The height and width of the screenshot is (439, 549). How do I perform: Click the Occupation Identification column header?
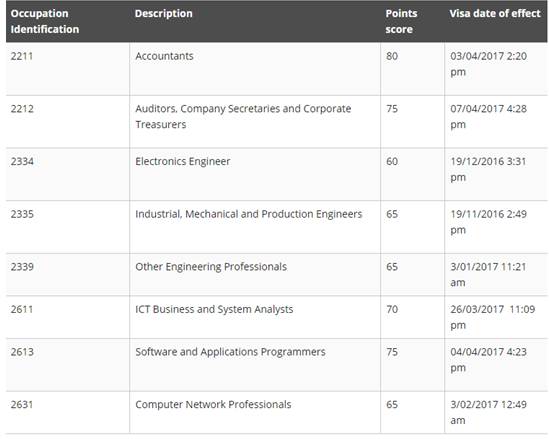[x=45, y=21]
